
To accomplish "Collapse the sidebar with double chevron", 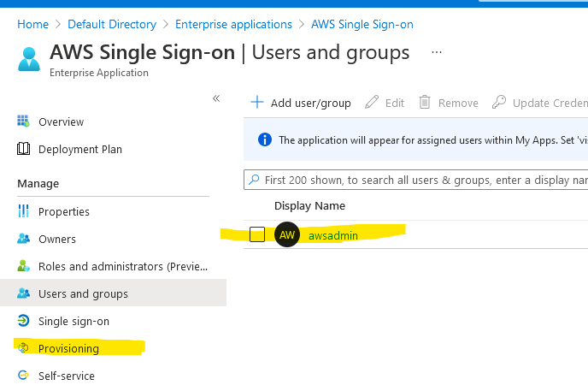I will coord(216,98).
